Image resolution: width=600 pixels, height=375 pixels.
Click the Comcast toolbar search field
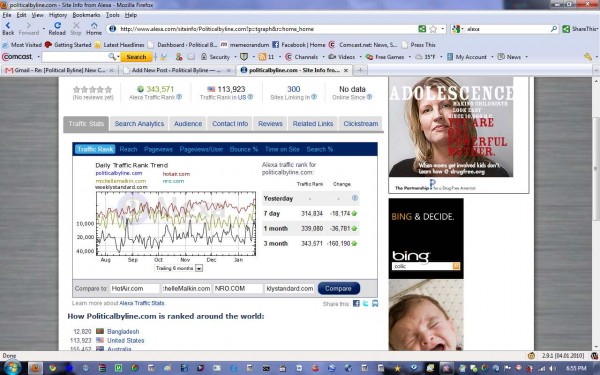76,57
